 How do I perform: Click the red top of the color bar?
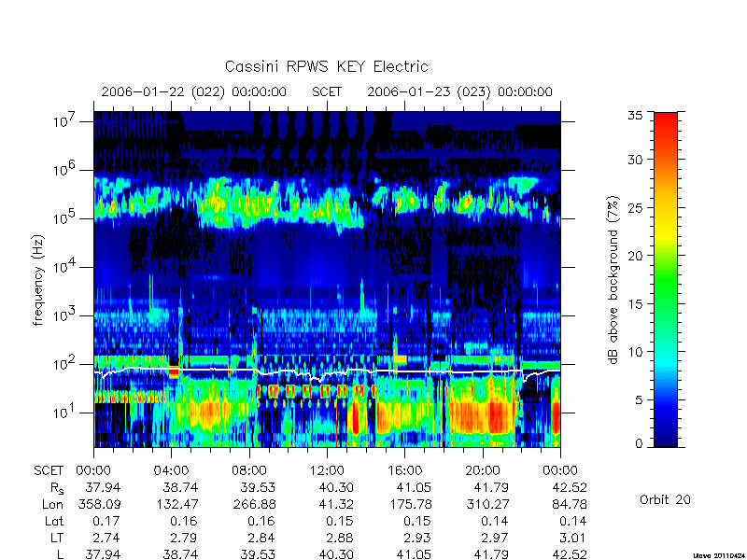(x=666, y=125)
